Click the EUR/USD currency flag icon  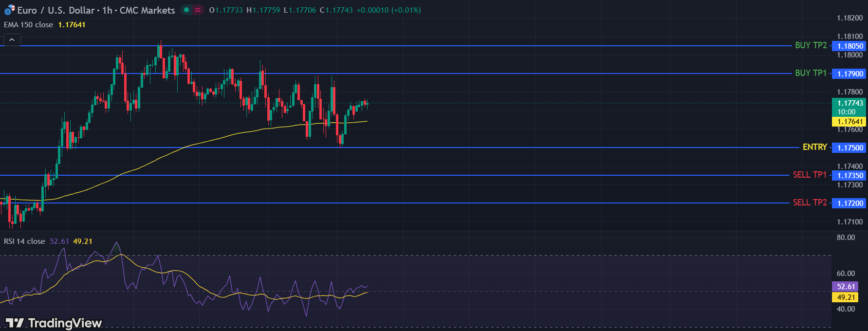coord(9,10)
